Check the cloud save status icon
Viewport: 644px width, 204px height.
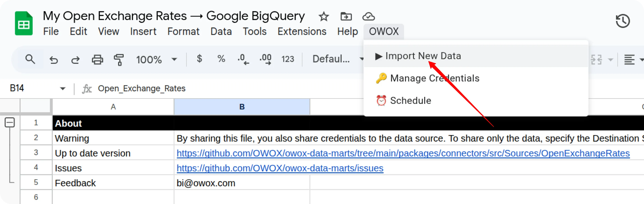tap(368, 16)
